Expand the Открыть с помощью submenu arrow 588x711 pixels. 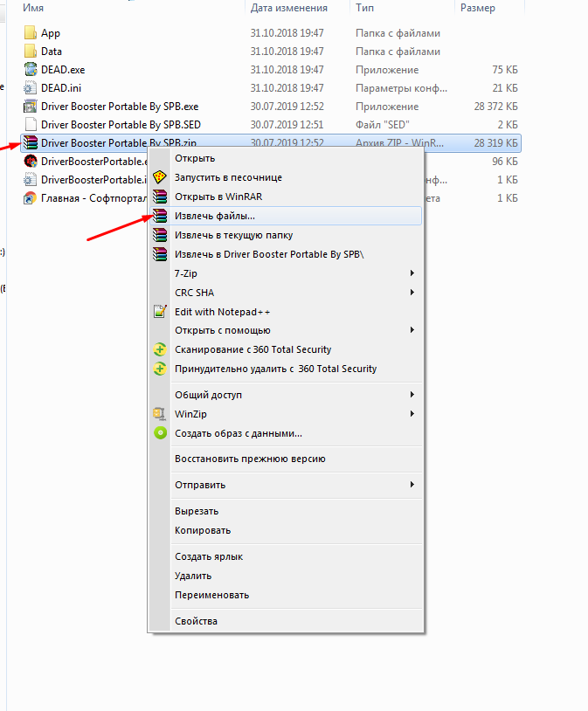pyautogui.click(x=412, y=330)
